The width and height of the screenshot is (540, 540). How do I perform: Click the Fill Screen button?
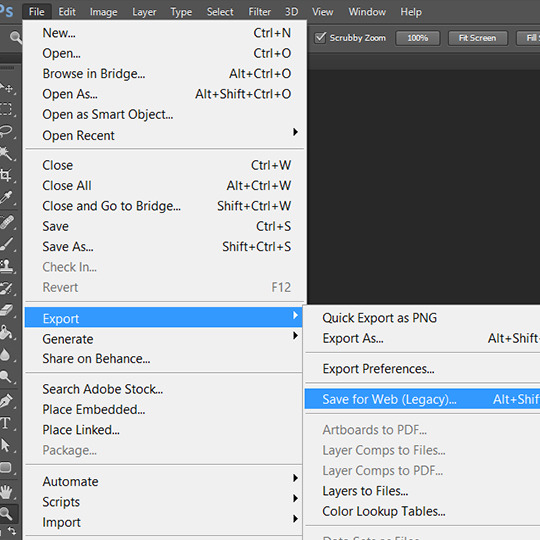(x=528, y=38)
